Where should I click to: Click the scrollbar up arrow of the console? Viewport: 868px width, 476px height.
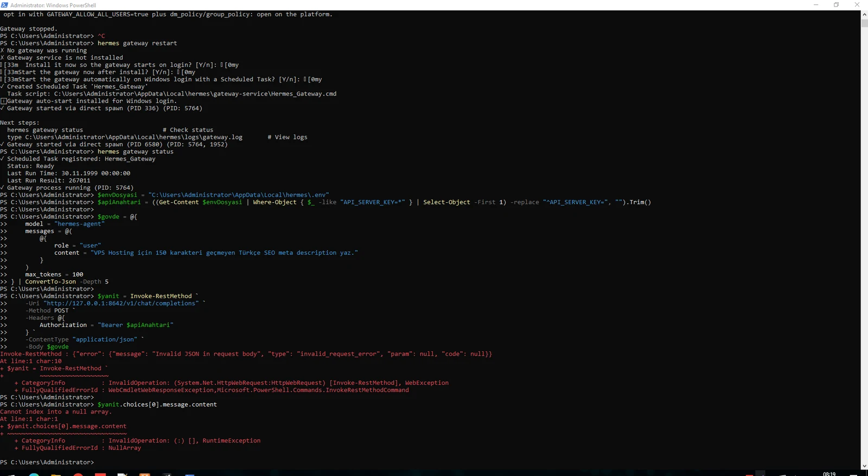(864, 15)
